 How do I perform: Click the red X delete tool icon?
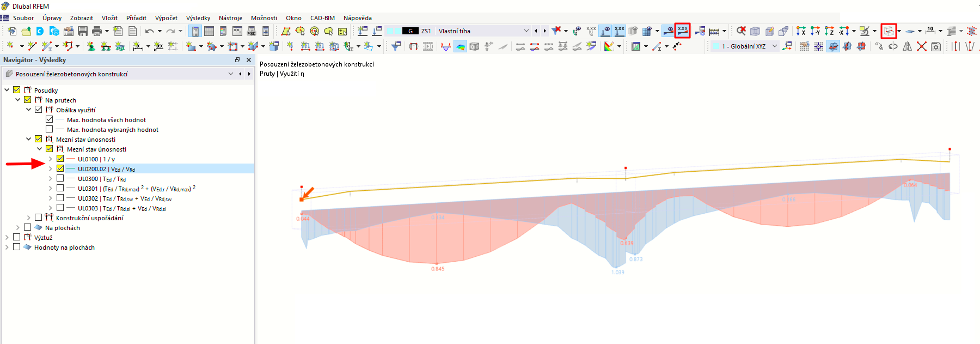pos(921,46)
